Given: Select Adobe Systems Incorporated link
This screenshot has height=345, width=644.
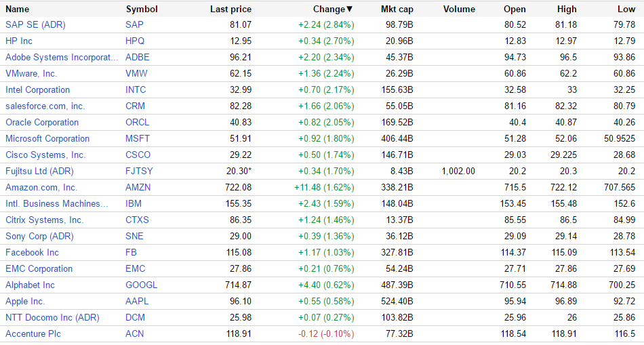Looking at the screenshot, I should point(62,57).
